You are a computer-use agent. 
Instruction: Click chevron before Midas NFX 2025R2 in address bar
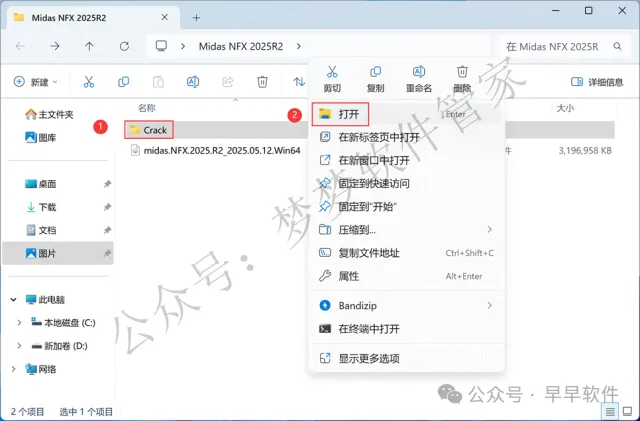[x=183, y=46]
